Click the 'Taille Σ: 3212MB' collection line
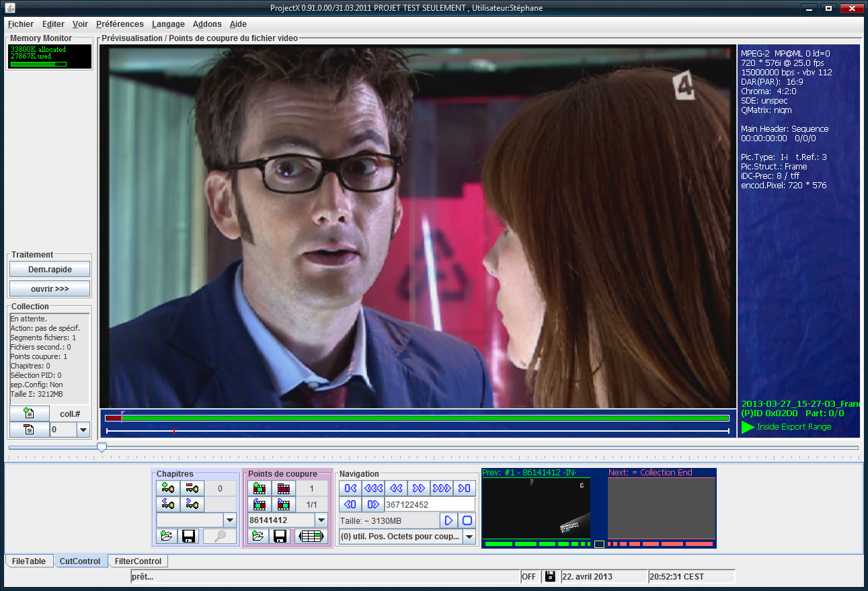This screenshot has width=868, height=591. pyautogui.click(x=37, y=394)
